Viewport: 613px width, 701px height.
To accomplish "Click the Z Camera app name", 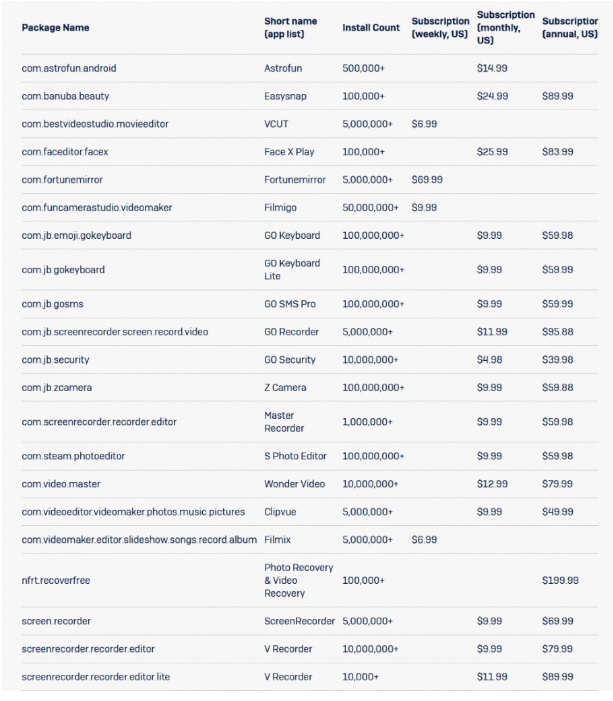I will [286, 387].
